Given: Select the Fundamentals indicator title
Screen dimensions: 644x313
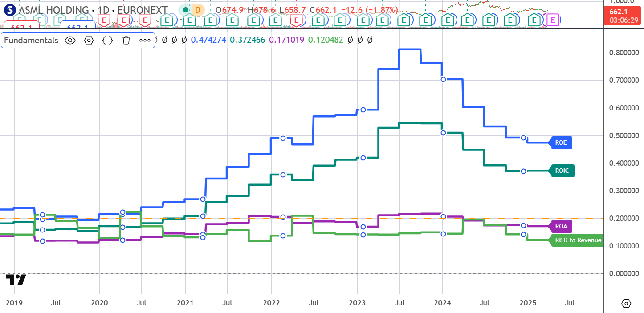Looking at the screenshot, I should point(31,40).
